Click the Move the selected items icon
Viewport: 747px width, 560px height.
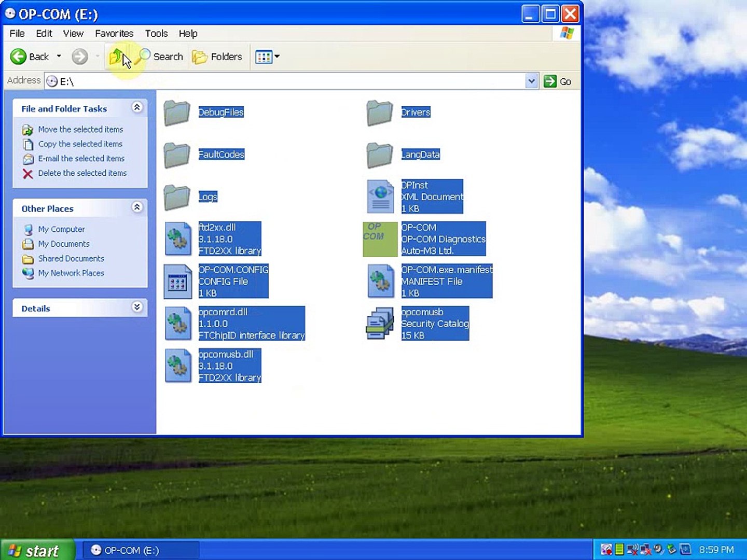point(27,130)
